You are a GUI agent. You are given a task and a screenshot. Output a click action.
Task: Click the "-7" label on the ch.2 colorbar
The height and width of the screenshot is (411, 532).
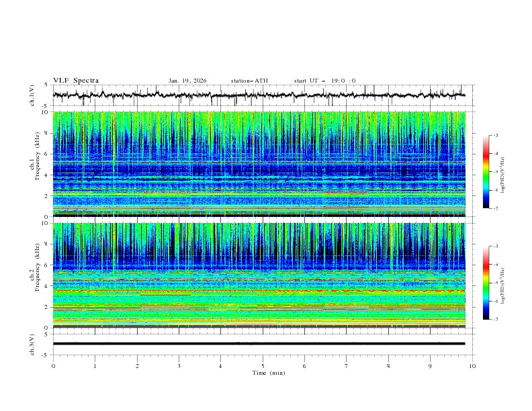[x=495, y=320]
